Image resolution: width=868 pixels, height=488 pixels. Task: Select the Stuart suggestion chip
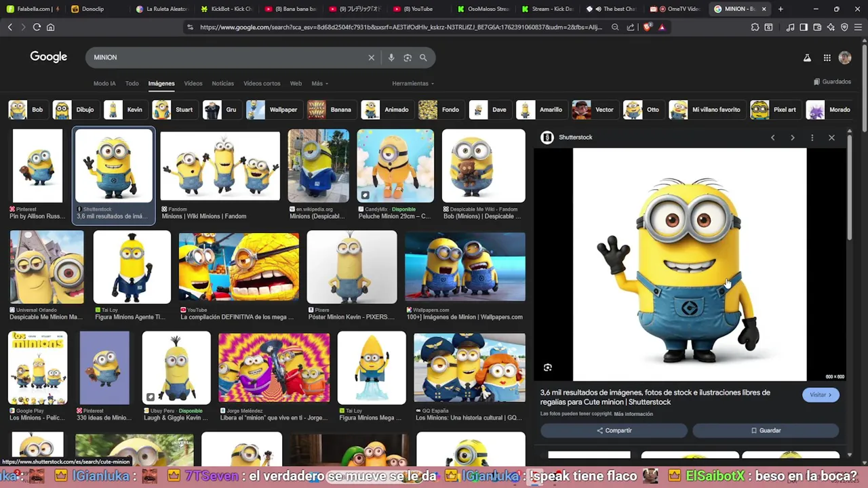pyautogui.click(x=174, y=110)
